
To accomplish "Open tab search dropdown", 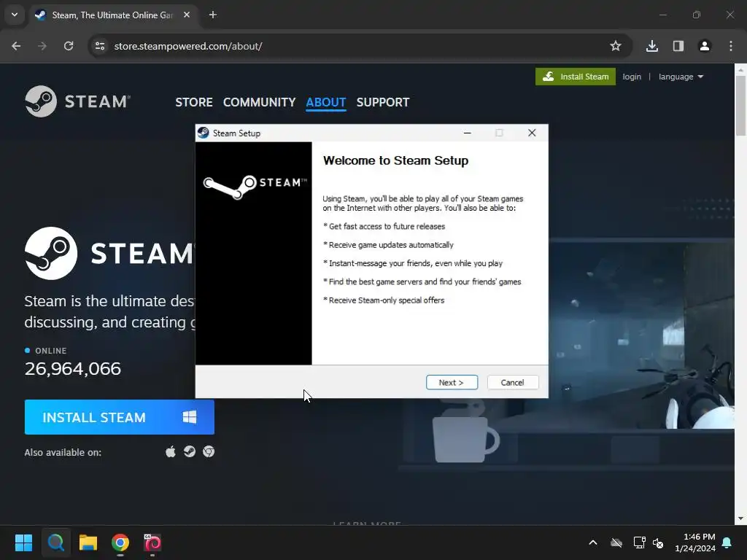I will click(x=15, y=15).
